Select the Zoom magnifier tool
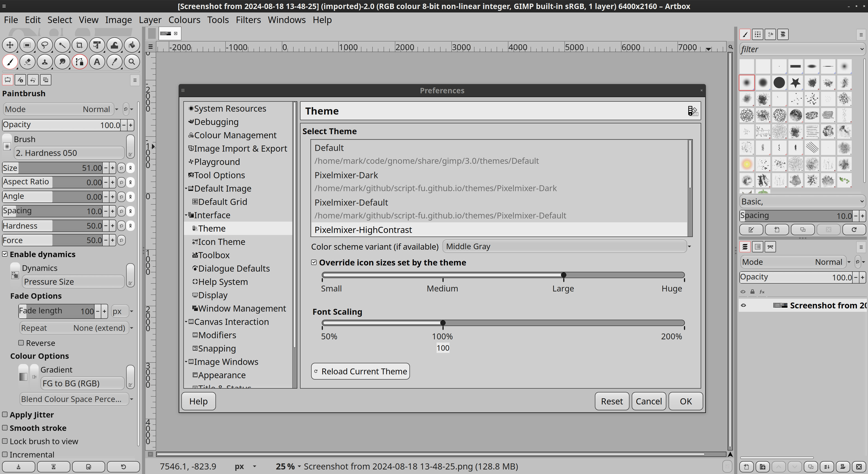This screenshot has height=474, width=868. (132, 62)
